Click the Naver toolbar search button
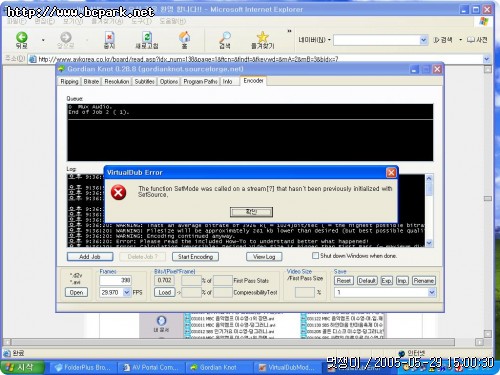Image resolution: width=500 pixels, height=375 pixels. click(443, 40)
